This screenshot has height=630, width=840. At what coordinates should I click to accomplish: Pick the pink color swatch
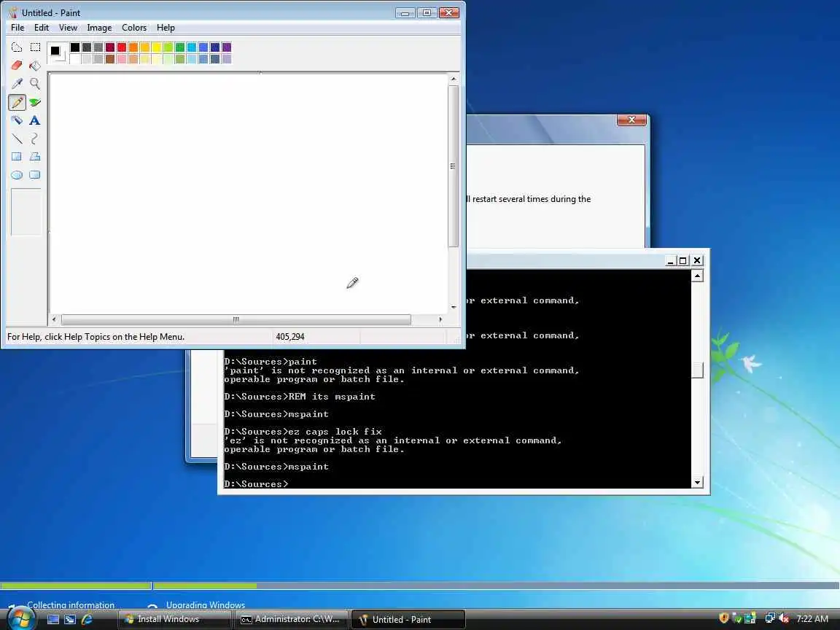point(122,59)
